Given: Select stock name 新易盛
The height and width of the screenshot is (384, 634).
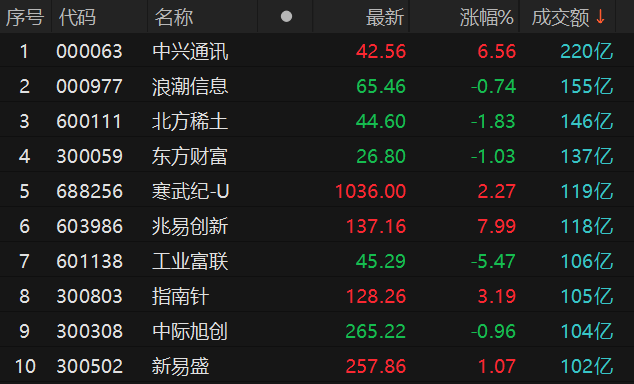Looking at the screenshot, I should (181, 366).
